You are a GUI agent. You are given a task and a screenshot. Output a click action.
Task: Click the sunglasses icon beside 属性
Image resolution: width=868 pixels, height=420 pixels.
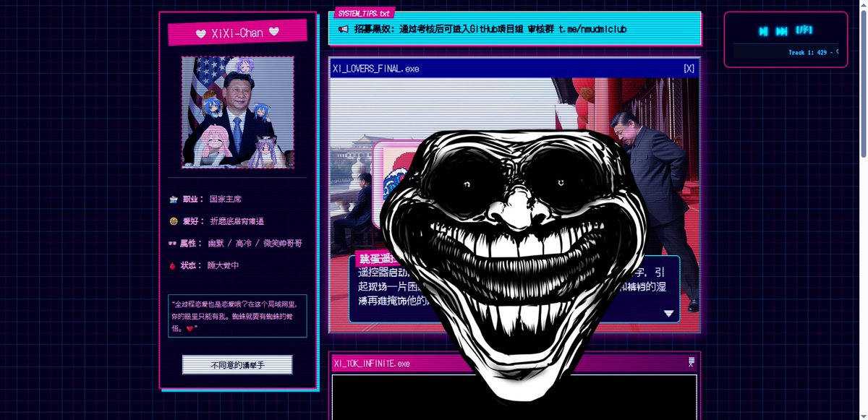point(173,244)
